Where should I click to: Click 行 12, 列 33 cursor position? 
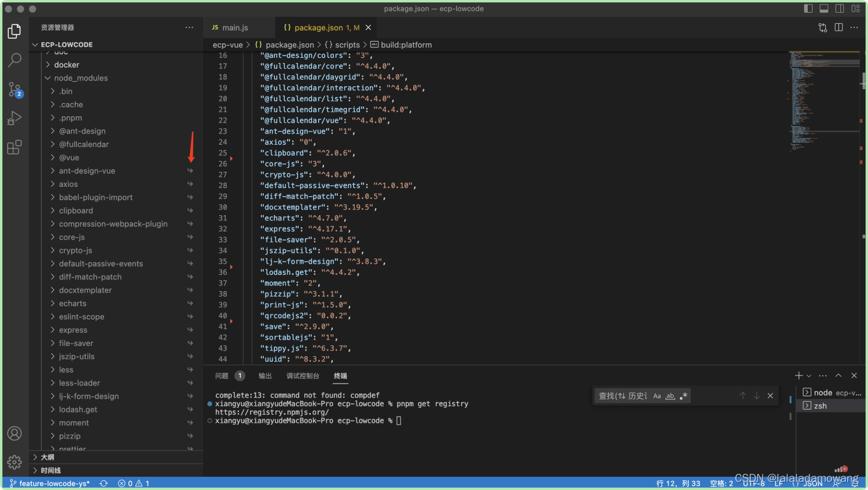coord(678,483)
